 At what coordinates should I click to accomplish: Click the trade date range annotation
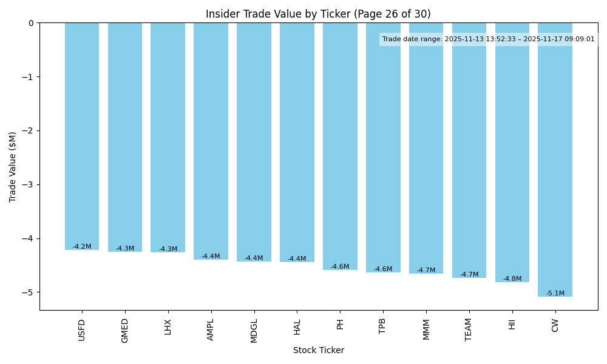[488, 39]
